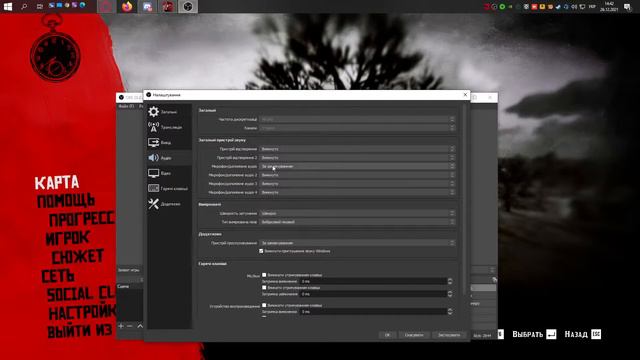Enable Mic/Aux push-to-mute checkbox
The height and width of the screenshot is (360, 640).
point(264,275)
